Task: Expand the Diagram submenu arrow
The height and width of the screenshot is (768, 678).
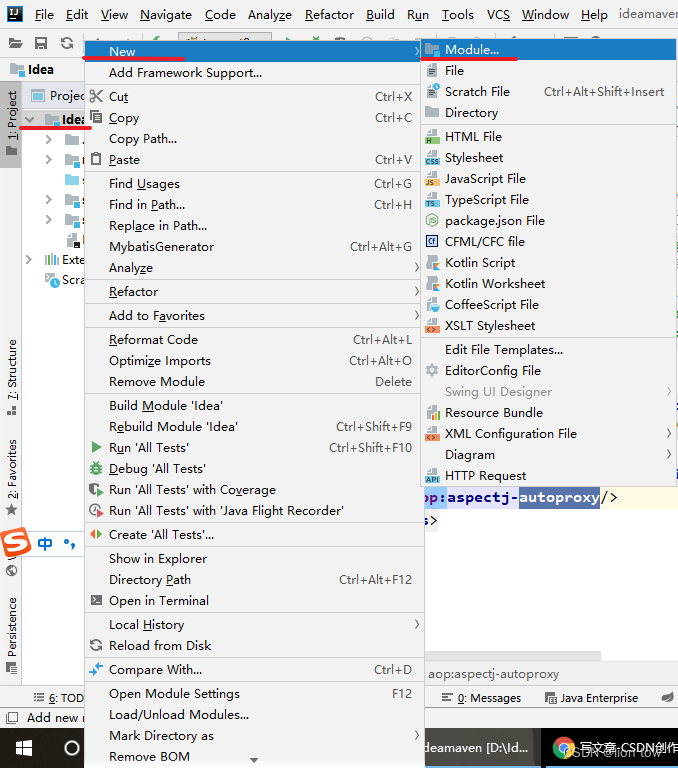Action: (x=669, y=454)
